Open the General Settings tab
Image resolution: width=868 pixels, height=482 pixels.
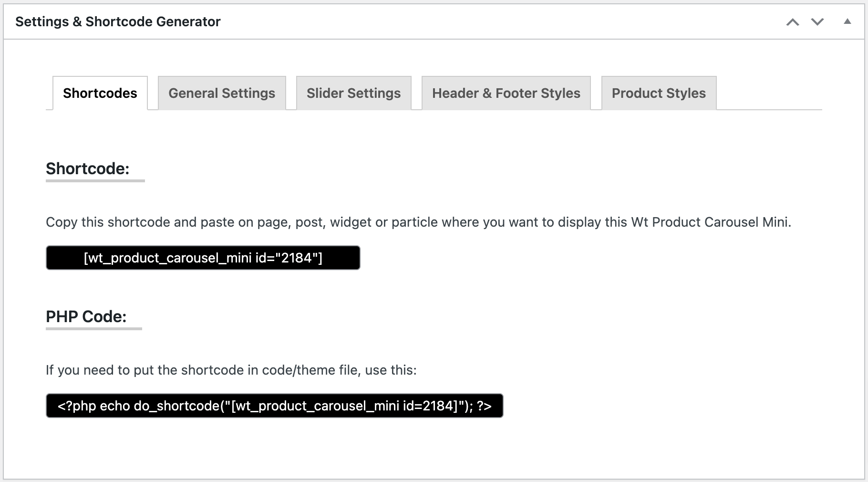click(x=222, y=93)
